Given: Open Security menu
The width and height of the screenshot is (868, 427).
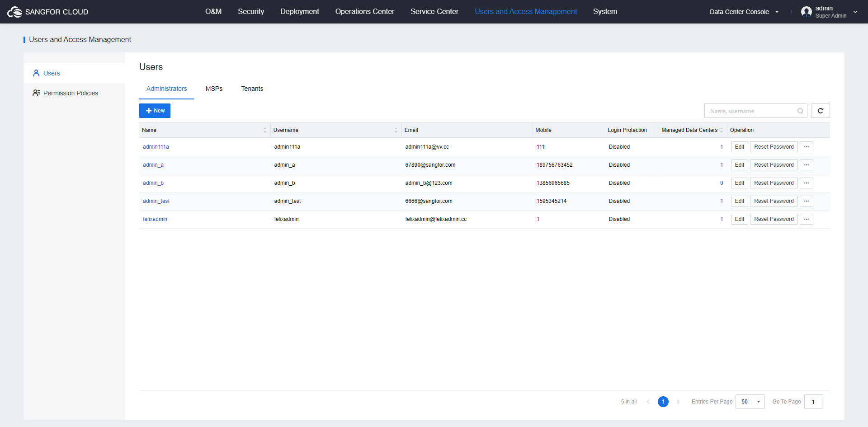Looking at the screenshot, I should [251, 12].
